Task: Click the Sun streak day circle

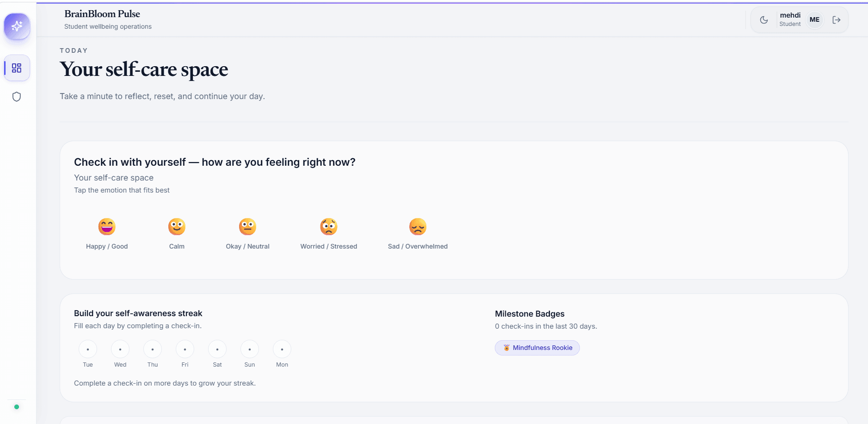Action: [x=250, y=349]
